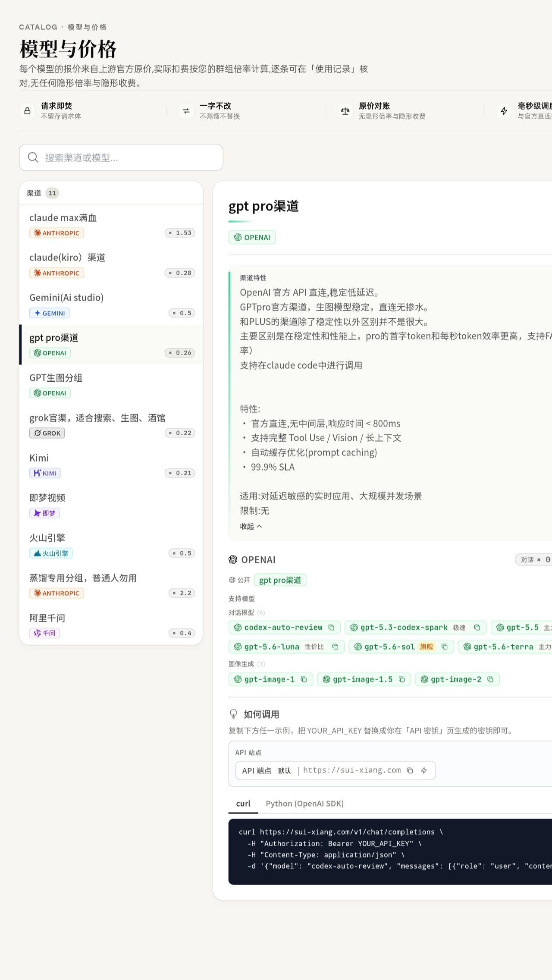Select the Kimi channel
This screenshot has width=552, height=980.
click(x=111, y=465)
